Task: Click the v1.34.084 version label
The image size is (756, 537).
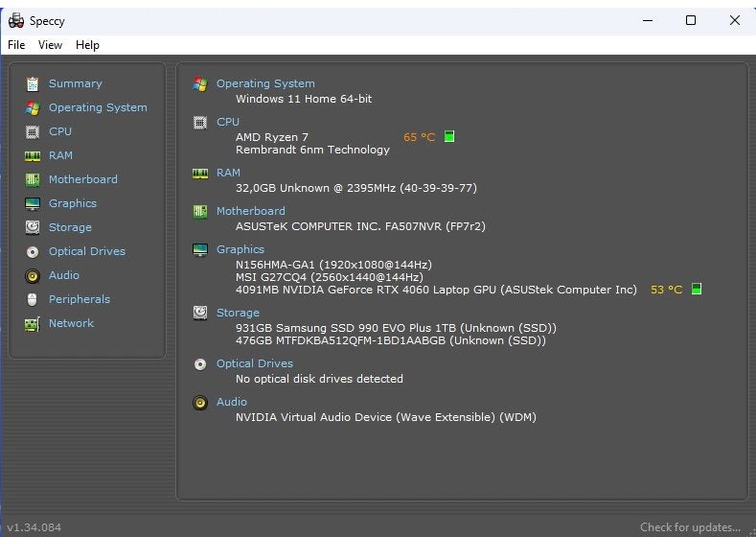Action: click(34, 527)
